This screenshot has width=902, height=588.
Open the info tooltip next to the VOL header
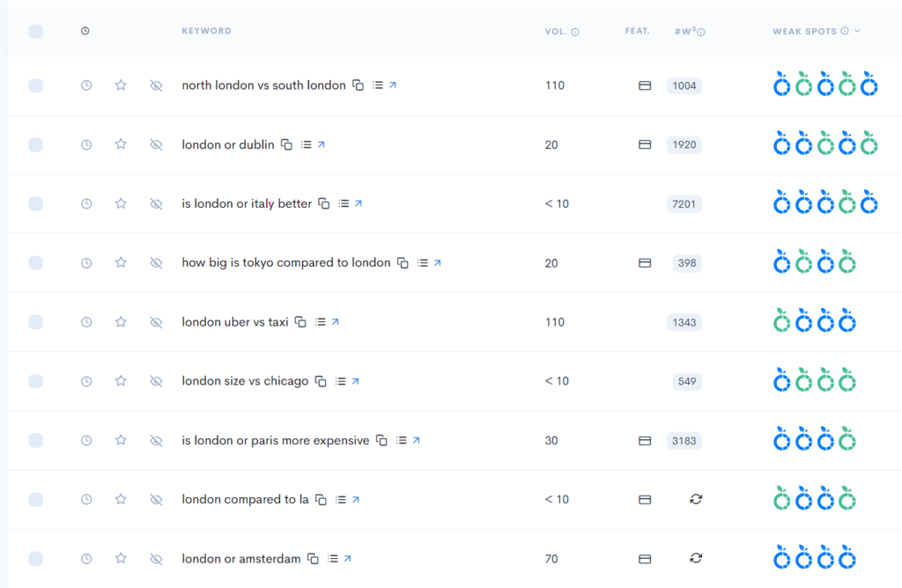click(574, 31)
